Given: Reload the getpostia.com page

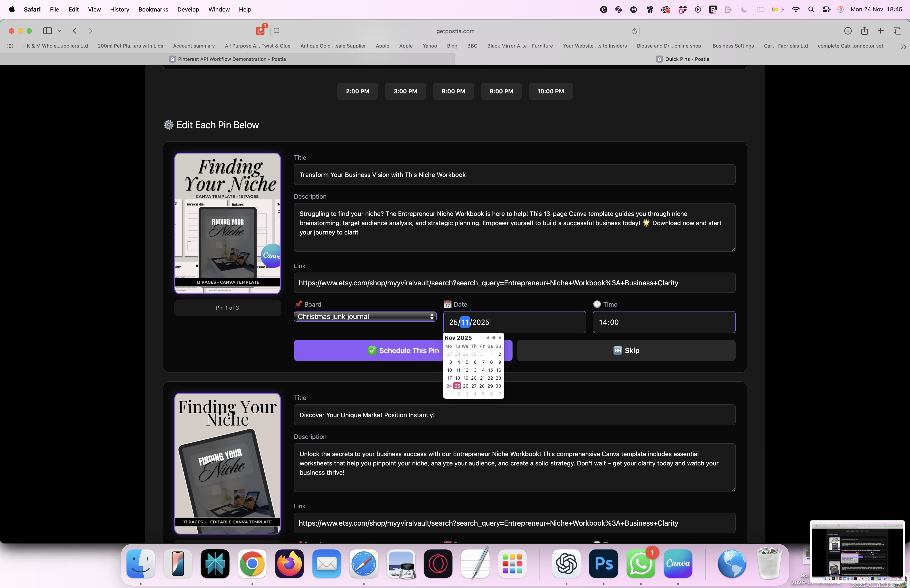Looking at the screenshot, I should (634, 31).
